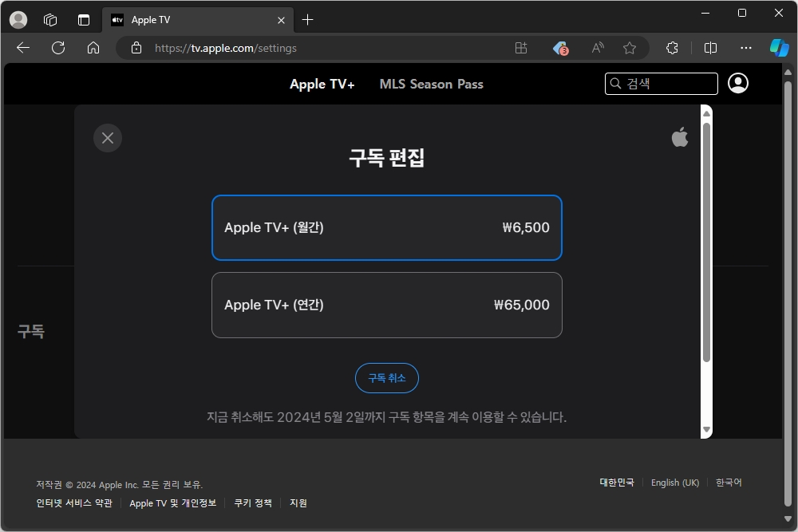Minimize the browser window
This screenshot has width=798, height=532.
pos(705,13)
